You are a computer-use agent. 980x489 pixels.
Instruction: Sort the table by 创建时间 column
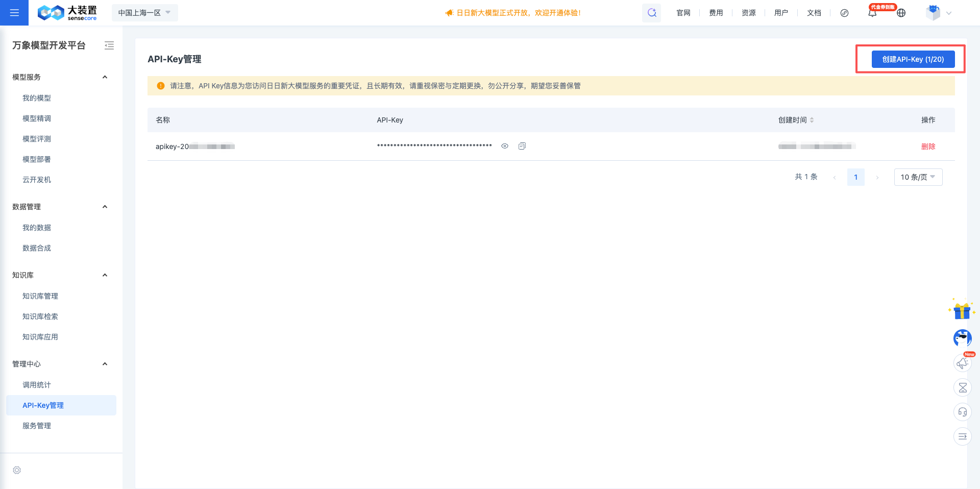[x=812, y=120]
